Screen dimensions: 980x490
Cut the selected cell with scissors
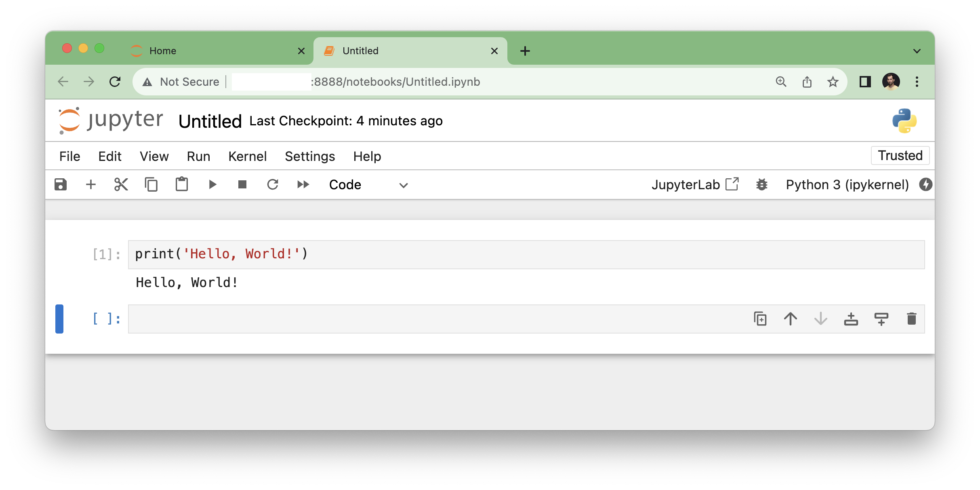point(121,185)
